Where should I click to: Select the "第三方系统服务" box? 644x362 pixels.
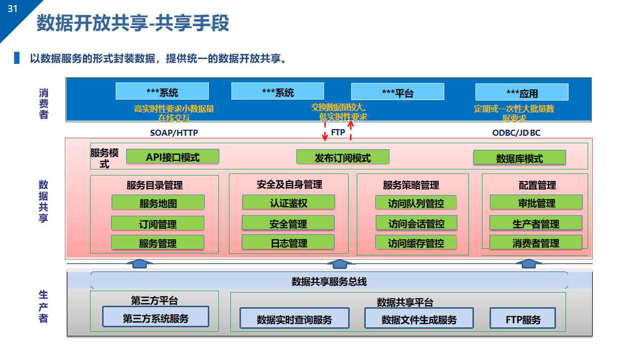coord(155,317)
